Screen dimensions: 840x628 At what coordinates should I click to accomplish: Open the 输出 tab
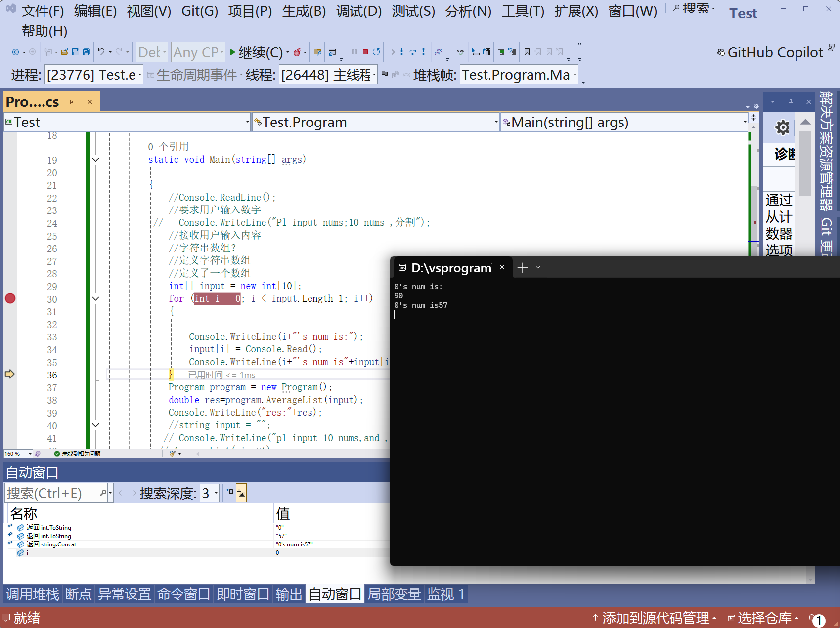[289, 594]
